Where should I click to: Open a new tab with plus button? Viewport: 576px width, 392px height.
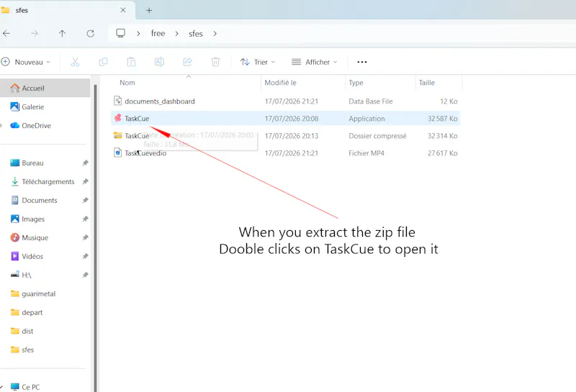149,10
